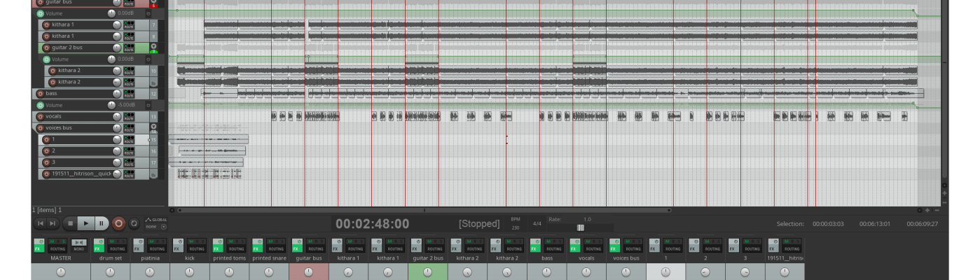980x280 pixels.
Task: Open the guitar bus FX button in the mixer
Action: (297, 248)
